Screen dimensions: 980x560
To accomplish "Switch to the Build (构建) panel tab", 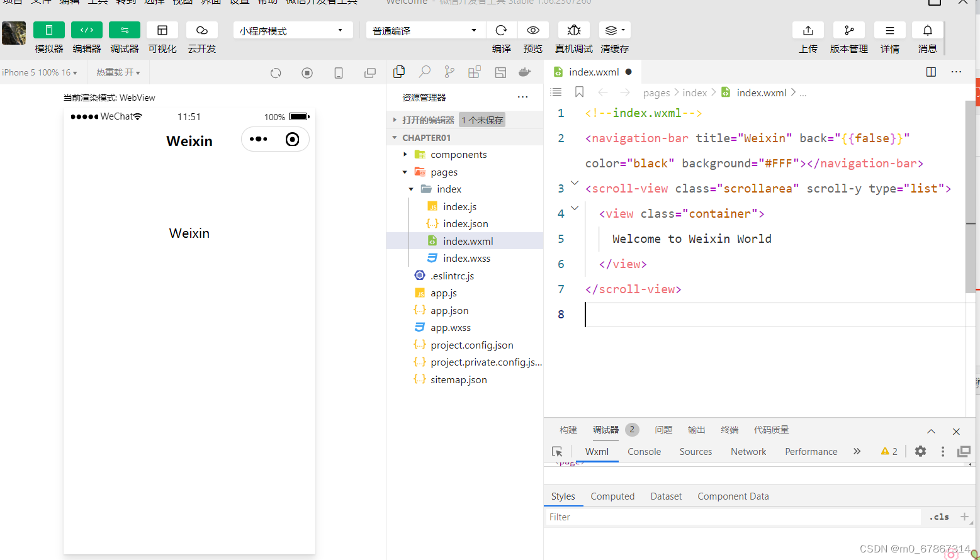I will point(568,430).
